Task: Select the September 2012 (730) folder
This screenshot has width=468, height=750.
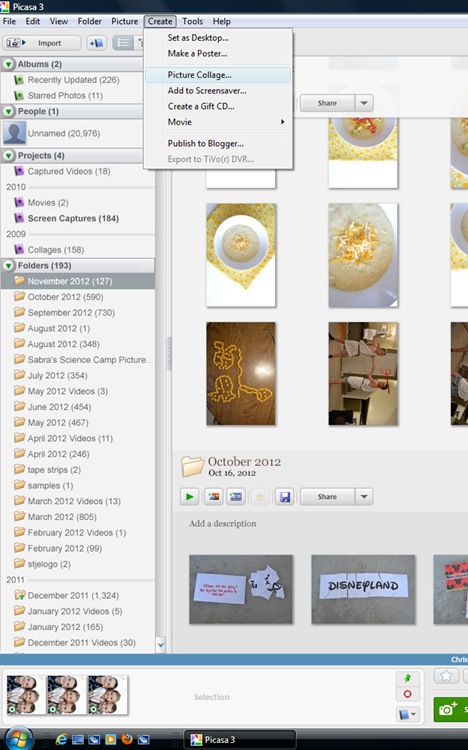Action: point(71,313)
